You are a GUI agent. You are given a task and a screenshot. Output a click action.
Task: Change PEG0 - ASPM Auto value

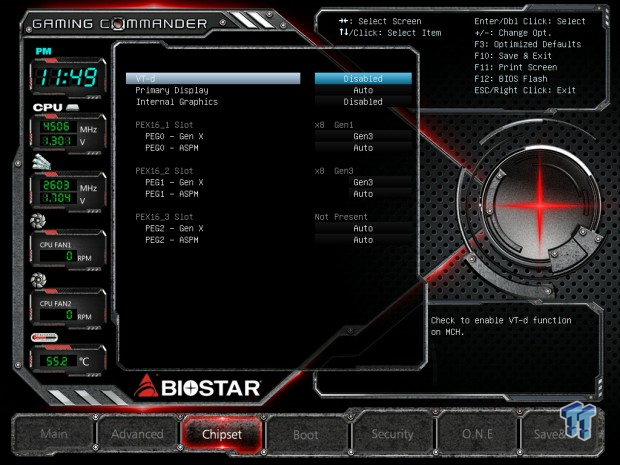(x=363, y=148)
